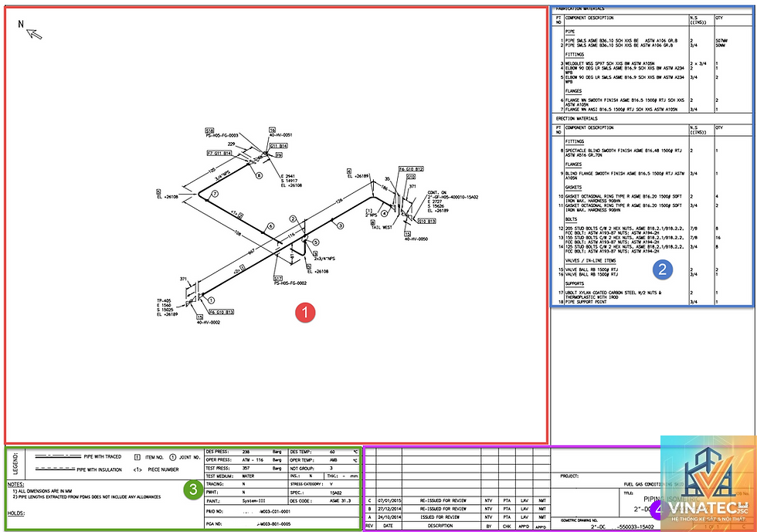Select revision C row dated 07/01/2015
This screenshot has height=532, width=757.
point(457,500)
